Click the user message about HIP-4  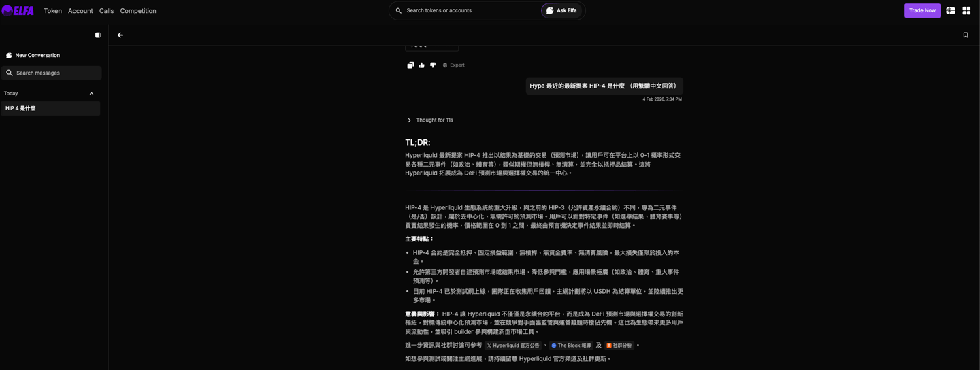pyautogui.click(x=604, y=86)
